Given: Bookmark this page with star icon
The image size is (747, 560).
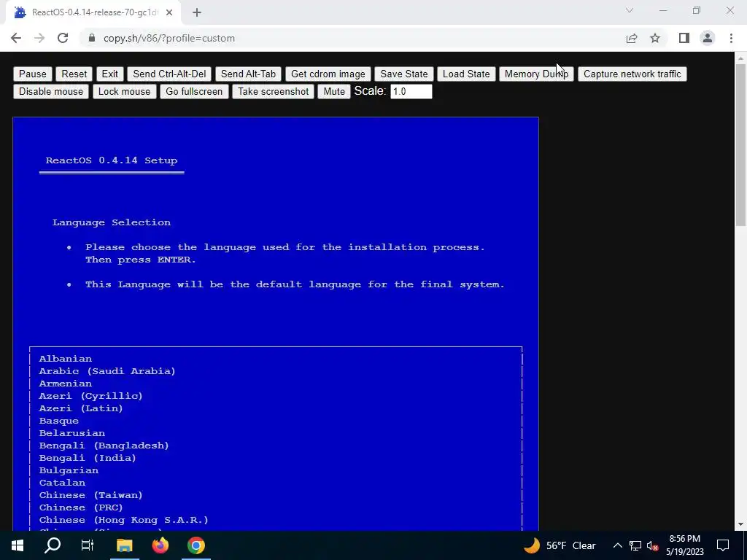Looking at the screenshot, I should click(655, 38).
